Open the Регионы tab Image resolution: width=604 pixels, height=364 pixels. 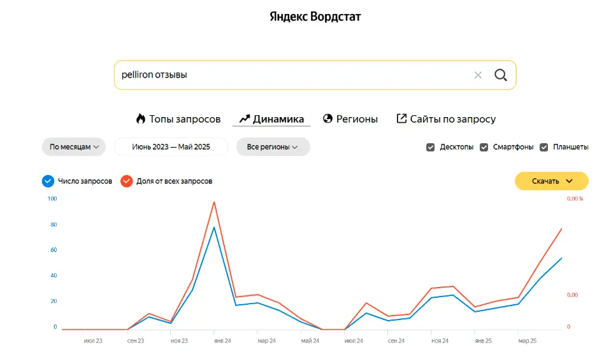[x=350, y=119]
